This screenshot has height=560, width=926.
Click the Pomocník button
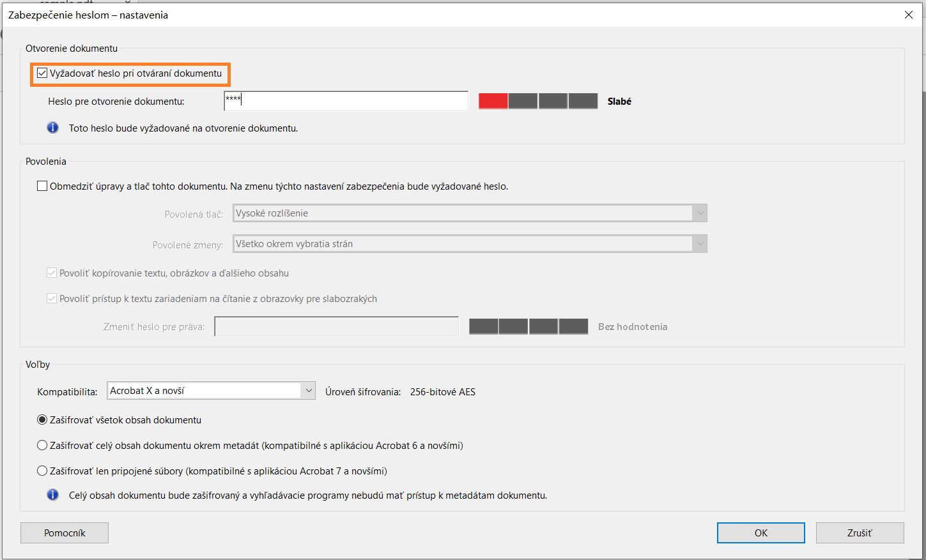[65, 533]
